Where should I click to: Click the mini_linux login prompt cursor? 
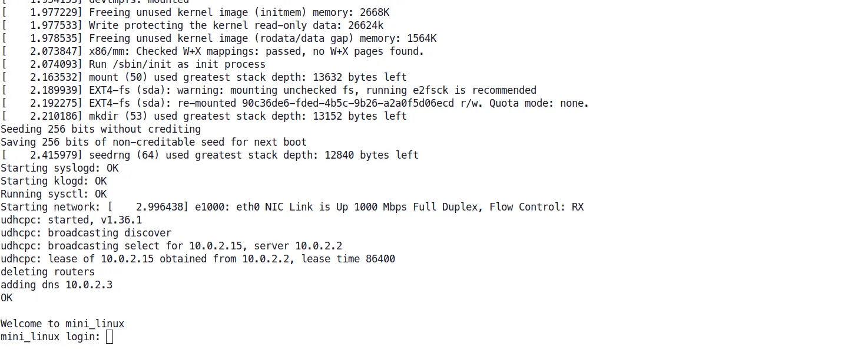click(x=109, y=337)
